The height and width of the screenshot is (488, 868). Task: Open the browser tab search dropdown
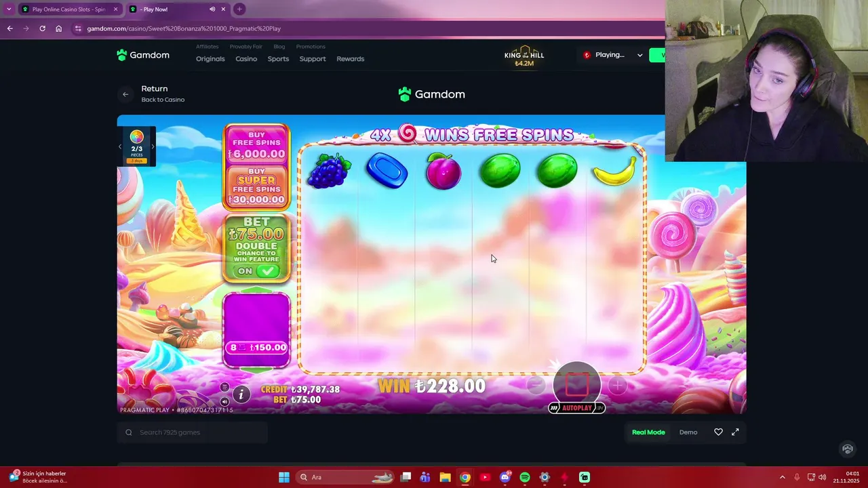[x=9, y=9]
